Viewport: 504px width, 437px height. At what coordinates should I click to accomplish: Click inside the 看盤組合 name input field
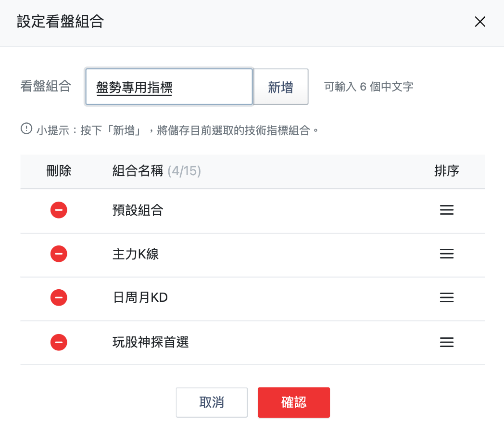169,87
